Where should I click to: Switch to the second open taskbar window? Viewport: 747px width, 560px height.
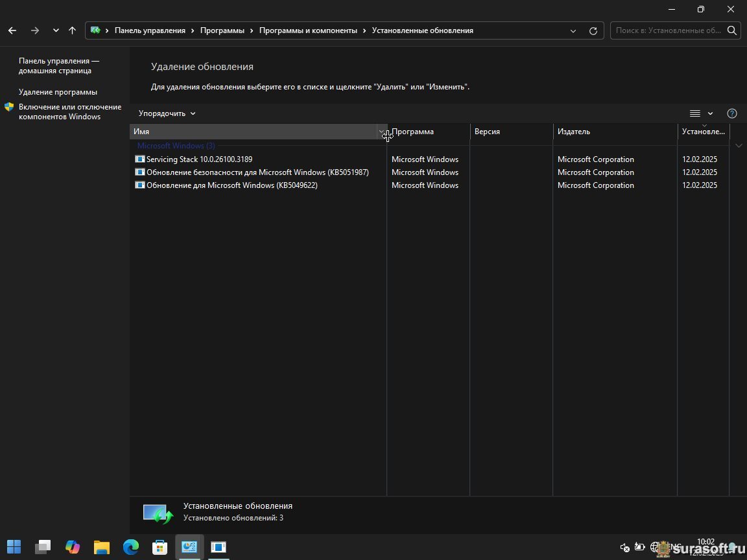click(x=219, y=546)
